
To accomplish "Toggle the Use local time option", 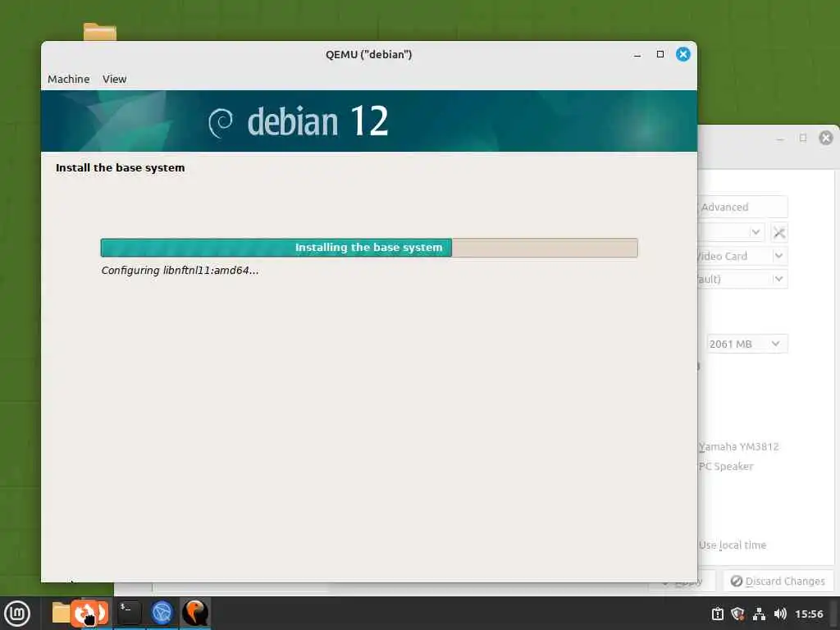I will (x=733, y=546).
